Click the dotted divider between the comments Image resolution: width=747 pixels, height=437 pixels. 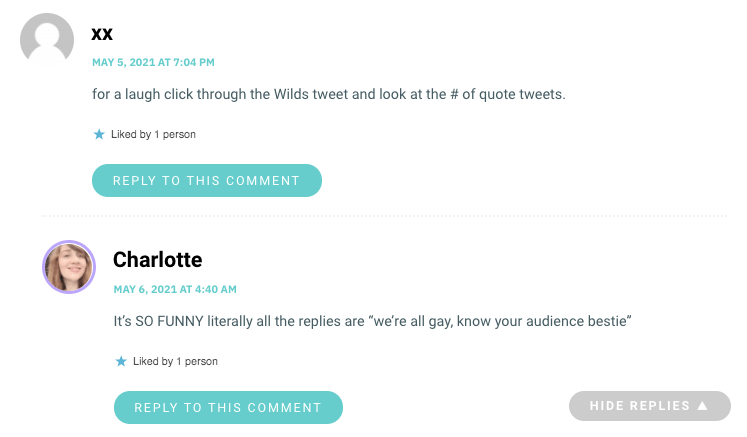pos(384,216)
